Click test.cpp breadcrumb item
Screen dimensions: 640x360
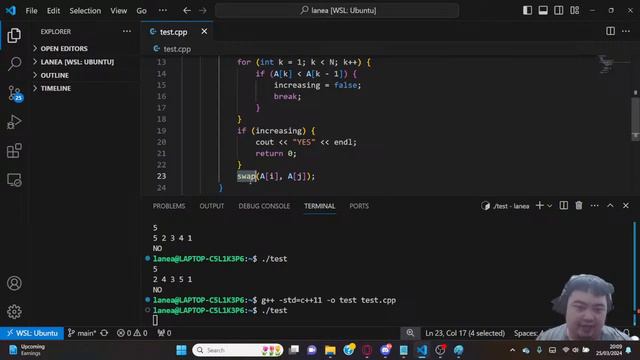[172, 49]
